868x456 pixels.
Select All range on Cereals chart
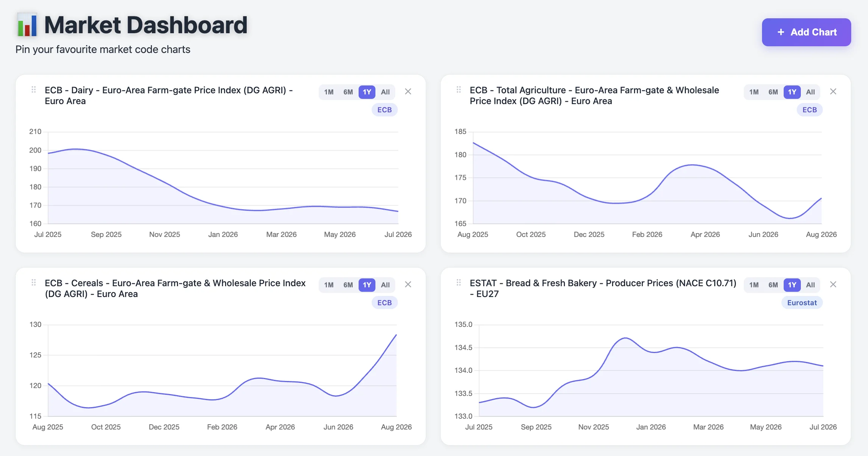pyautogui.click(x=385, y=285)
